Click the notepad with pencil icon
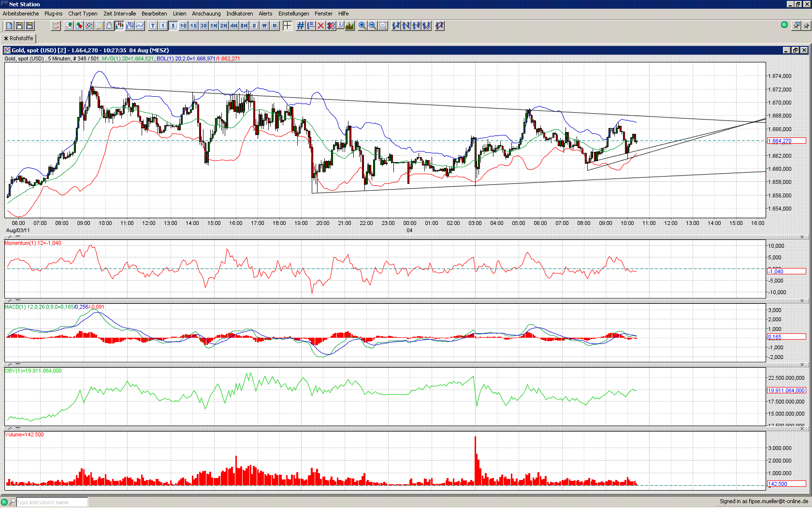 100,26
